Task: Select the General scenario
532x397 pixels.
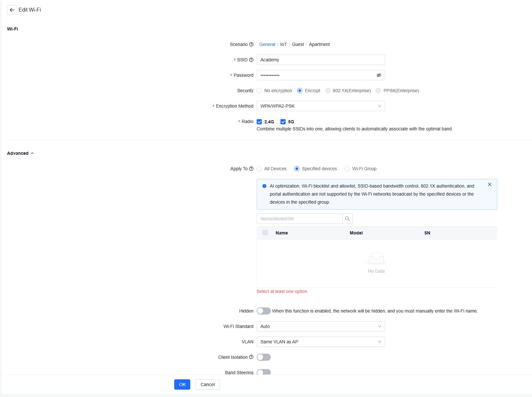Action: (267, 44)
